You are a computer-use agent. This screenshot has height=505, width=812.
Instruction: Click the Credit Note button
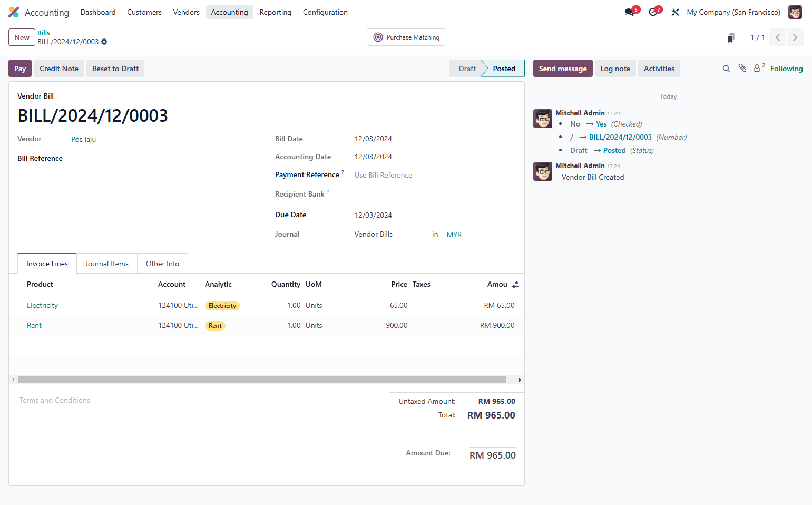pos(59,69)
